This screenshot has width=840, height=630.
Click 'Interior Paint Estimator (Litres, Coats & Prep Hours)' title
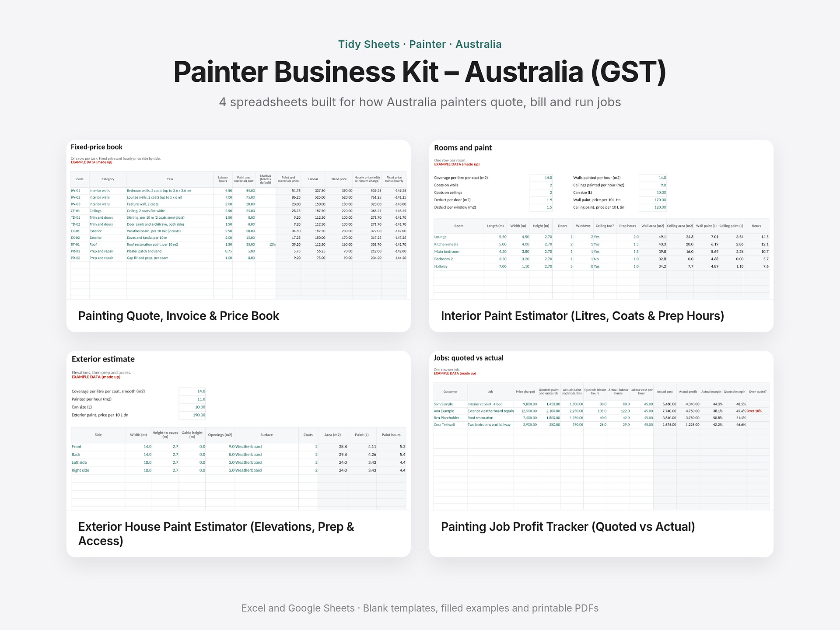(x=582, y=316)
